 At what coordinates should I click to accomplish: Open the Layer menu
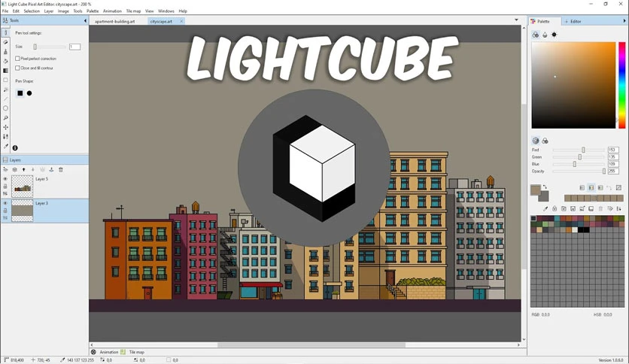49,11
